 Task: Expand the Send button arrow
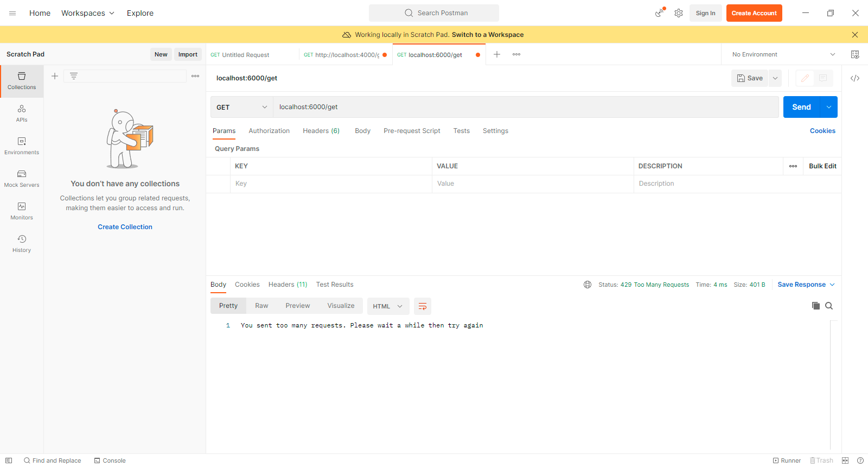829,107
